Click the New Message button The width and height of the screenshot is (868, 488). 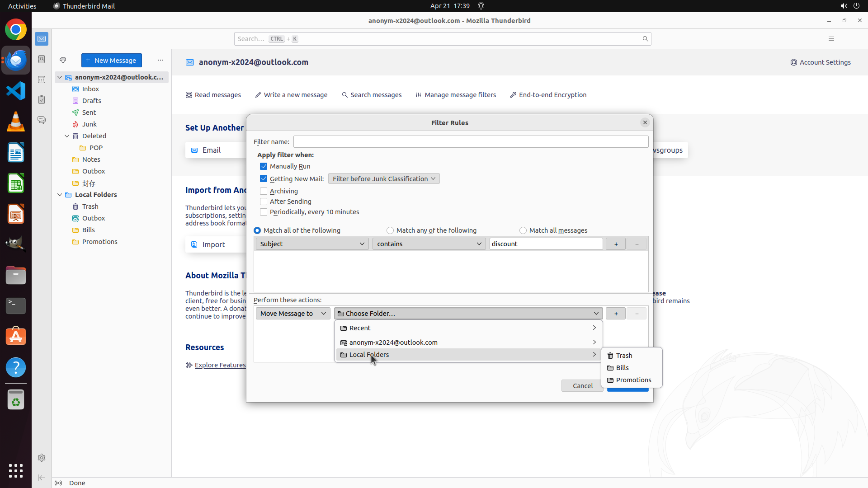point(111,61)
